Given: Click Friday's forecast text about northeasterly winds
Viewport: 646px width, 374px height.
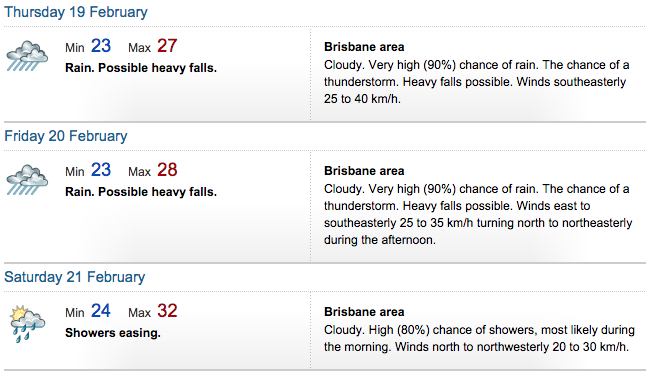Looking at the screenshot, I should (x=478, y=214).
